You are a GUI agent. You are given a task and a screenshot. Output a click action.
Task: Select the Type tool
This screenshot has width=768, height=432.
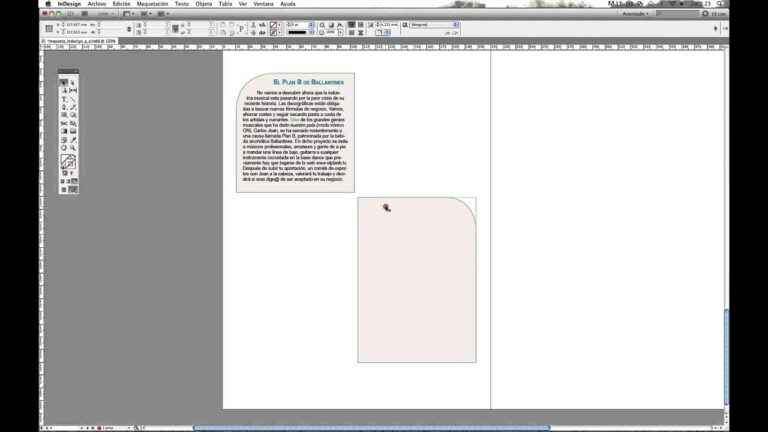(x=64, y=99)
